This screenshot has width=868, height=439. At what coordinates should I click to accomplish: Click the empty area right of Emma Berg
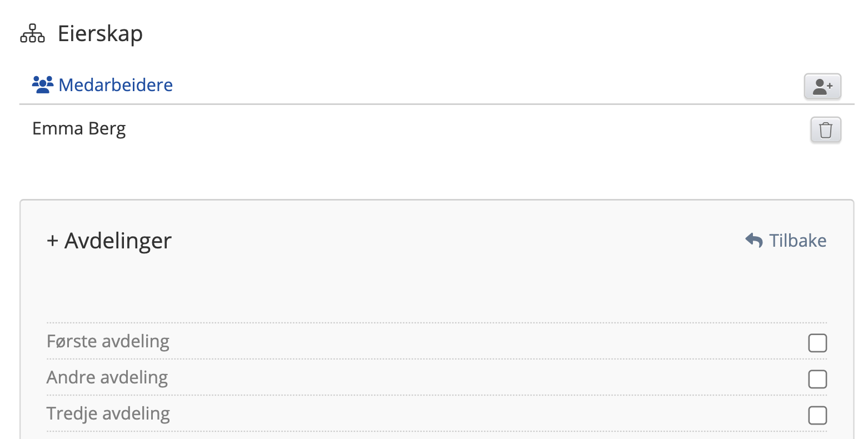pyautogui.click(x=445, y=129)
